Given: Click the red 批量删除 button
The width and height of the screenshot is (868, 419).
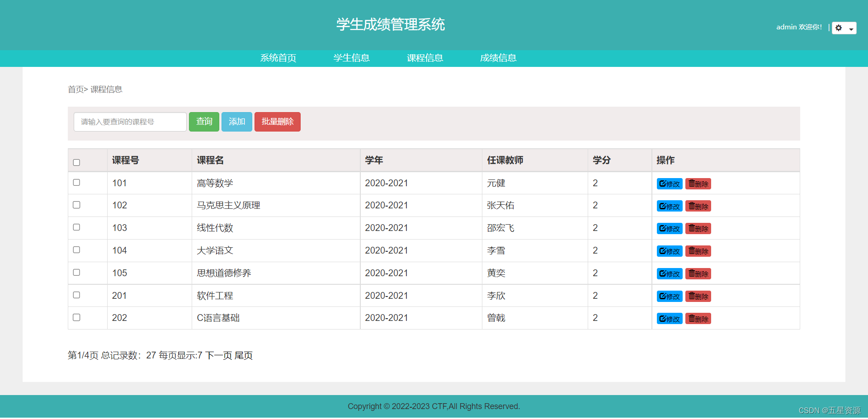Looking at the screenshot, I should point(278,122).
